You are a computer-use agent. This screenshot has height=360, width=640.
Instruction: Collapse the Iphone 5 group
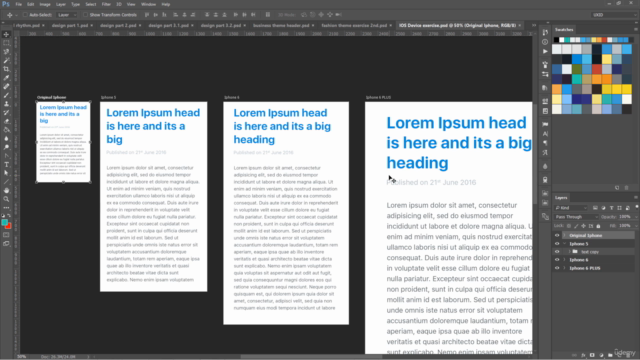click(x=565, y=244)
